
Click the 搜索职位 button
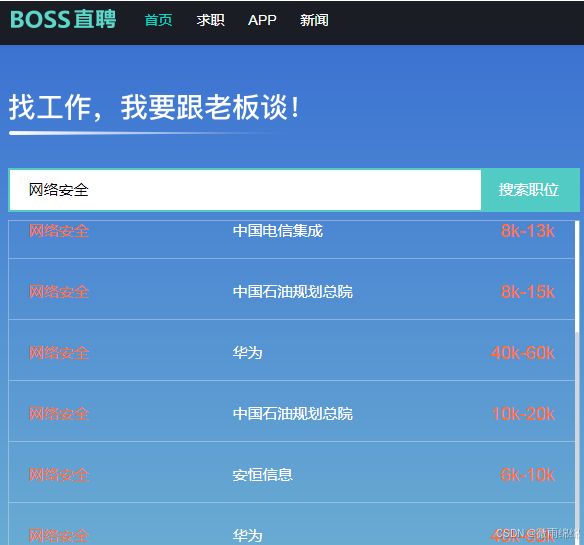pos(529,190)
